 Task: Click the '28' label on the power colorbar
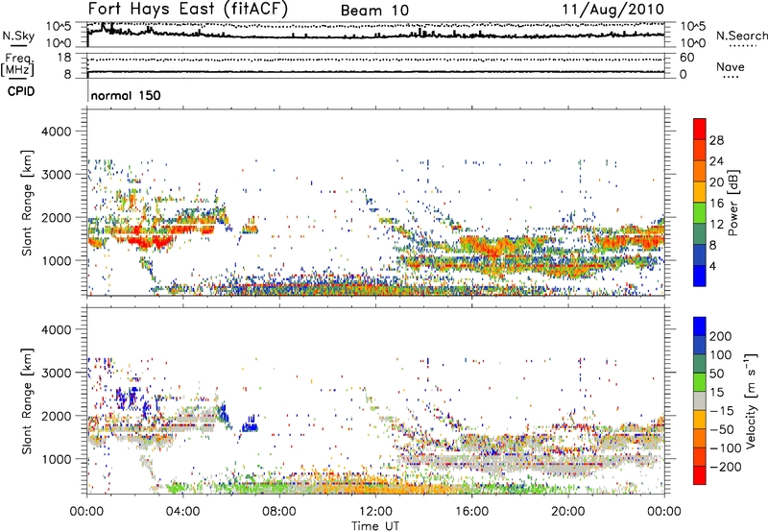[716, 140]
